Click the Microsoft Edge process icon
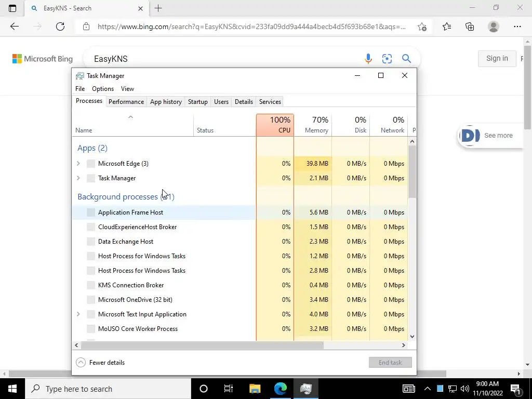This screenshot has height=399, width=532. click(90, 164)
